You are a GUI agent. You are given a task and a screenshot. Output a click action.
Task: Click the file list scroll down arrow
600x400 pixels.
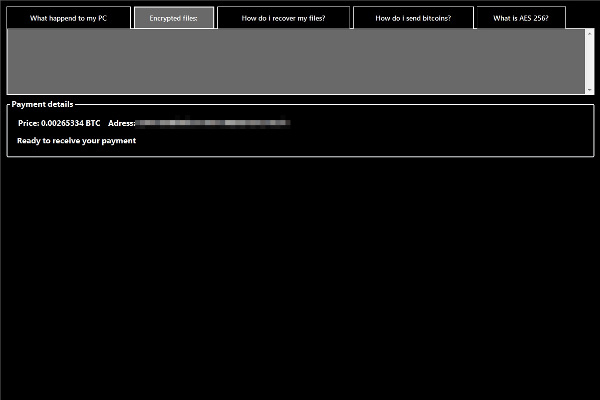coord(590,90)
